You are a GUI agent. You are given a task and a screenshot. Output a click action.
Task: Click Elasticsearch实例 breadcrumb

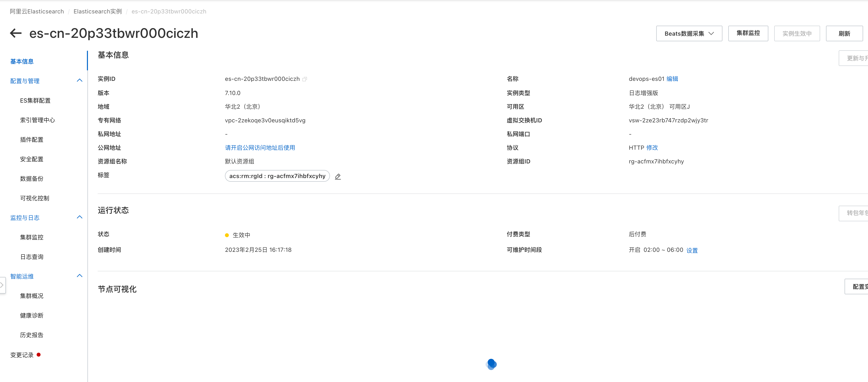tap(97, 11)
